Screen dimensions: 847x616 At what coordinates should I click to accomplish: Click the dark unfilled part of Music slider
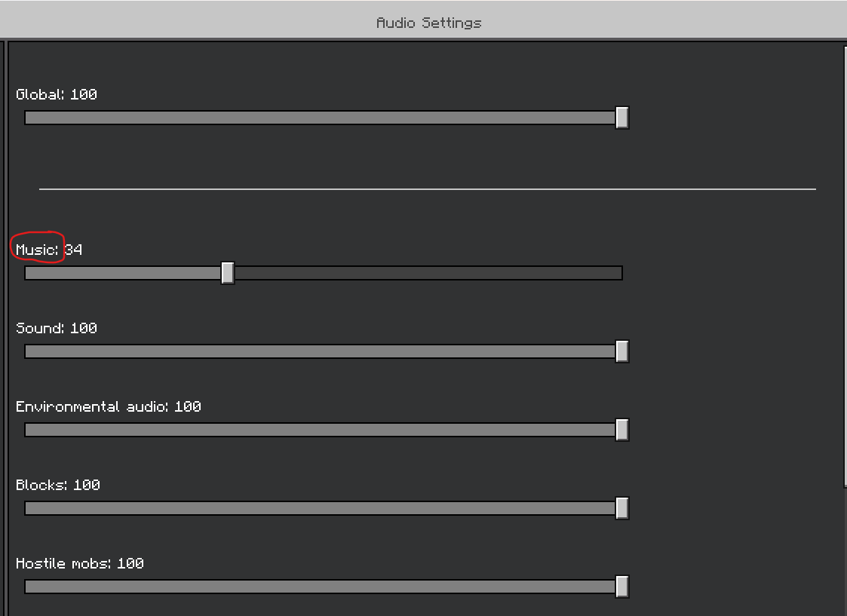point(428,273)
